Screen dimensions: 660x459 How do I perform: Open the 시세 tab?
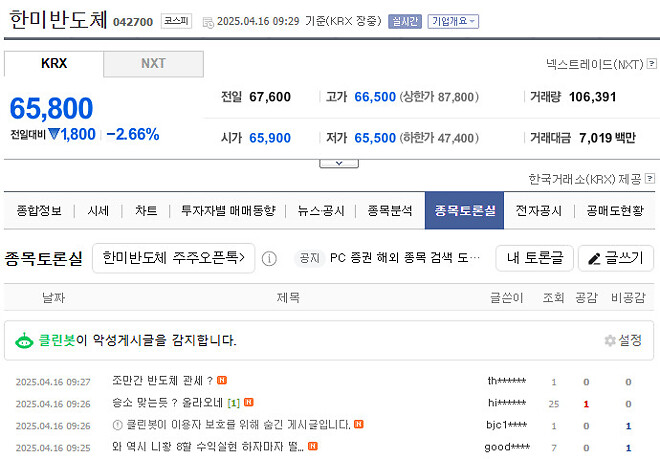(98, 211)
